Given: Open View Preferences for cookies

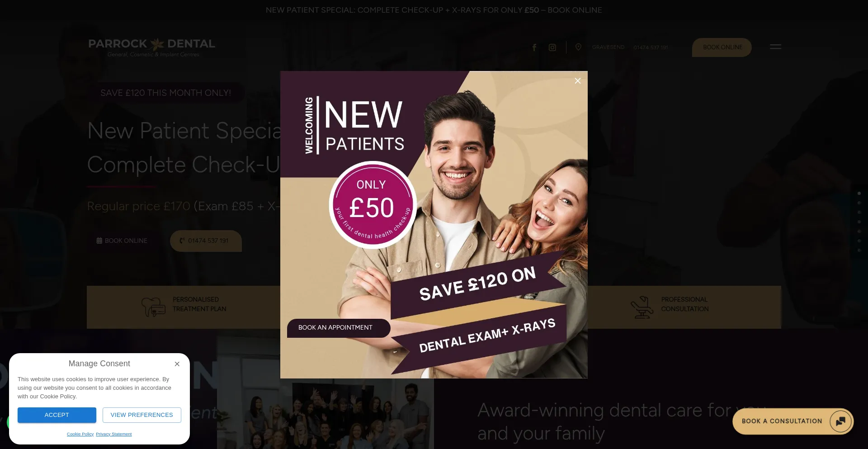Looking at the screenshot, I should click(142, 415).
